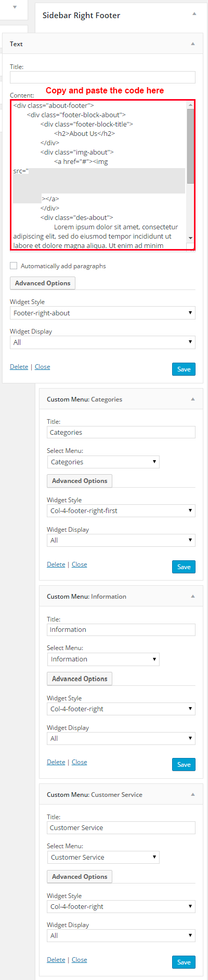Save the Text widget
Image resolution: width=208 pixels, height=980 pixels.
coord(184,369)
